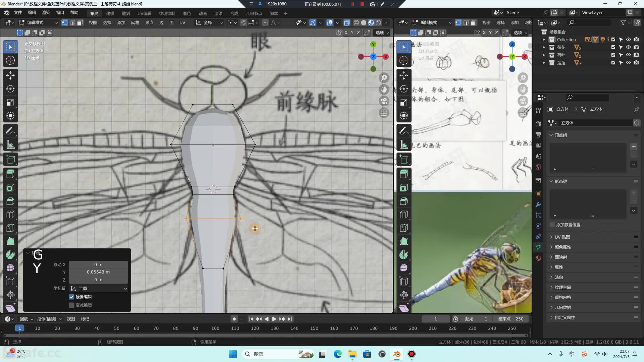Select the Move tool in left viewport
This screenshot has width=644, height=362.
(x=10, y=75)
